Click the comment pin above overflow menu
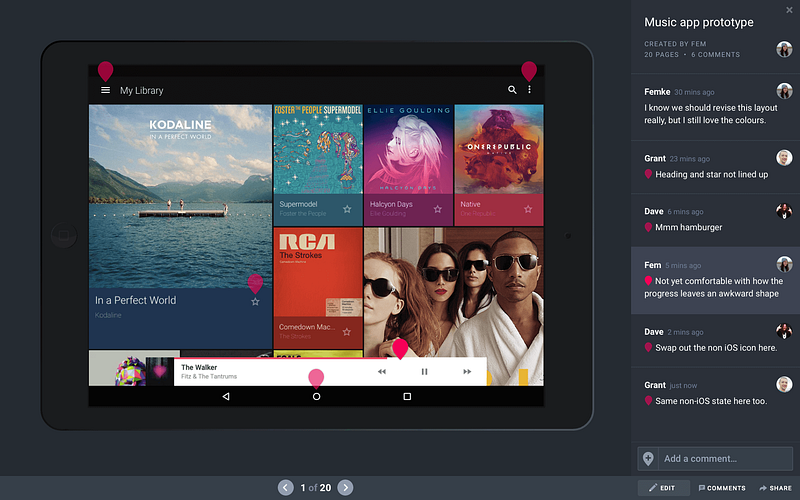The width and height of the screenshot is (800, 500). coord(529,71)
